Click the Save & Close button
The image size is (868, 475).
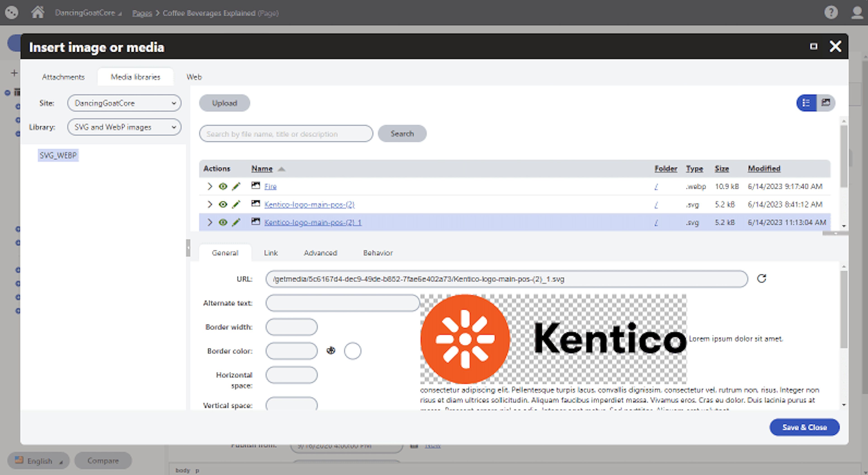click(804, 427)
